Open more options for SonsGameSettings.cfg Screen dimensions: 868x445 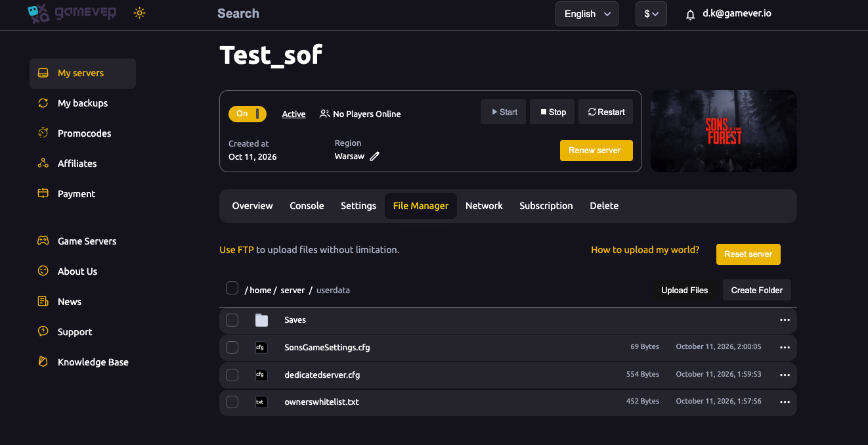[x=785, y=347]
